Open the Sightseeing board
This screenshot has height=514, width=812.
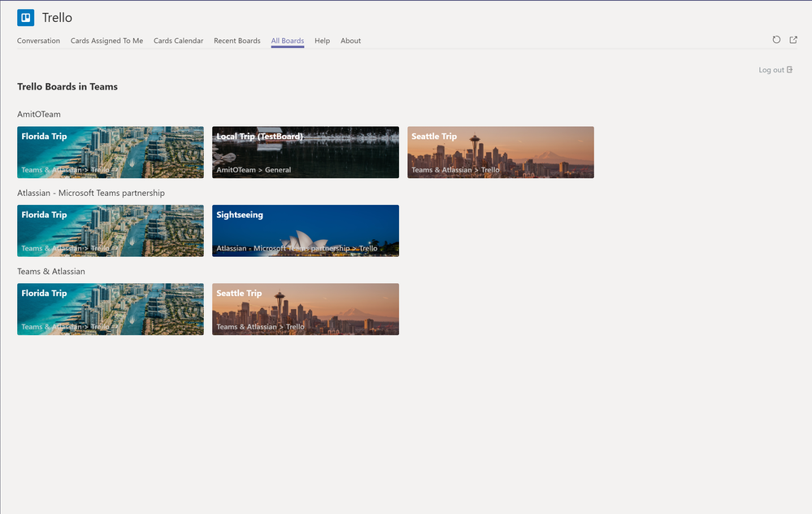tap(306, 231)
